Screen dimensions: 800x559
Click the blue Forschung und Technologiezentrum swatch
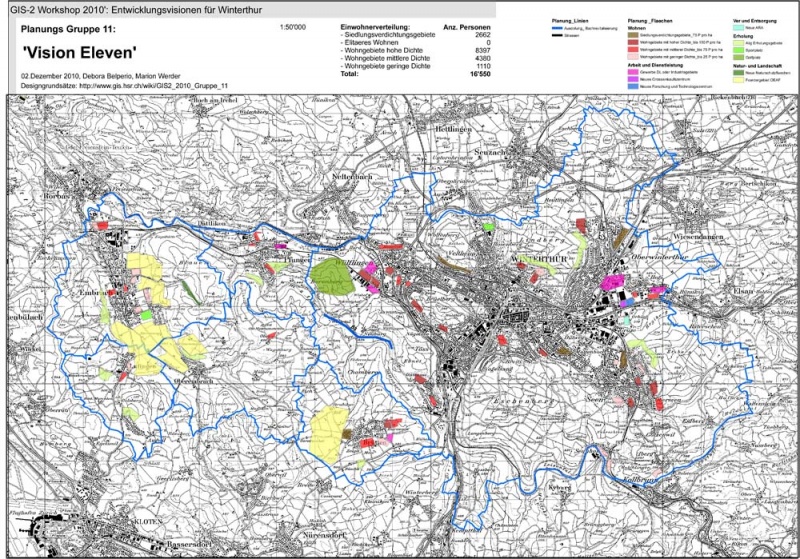[633, 86]
